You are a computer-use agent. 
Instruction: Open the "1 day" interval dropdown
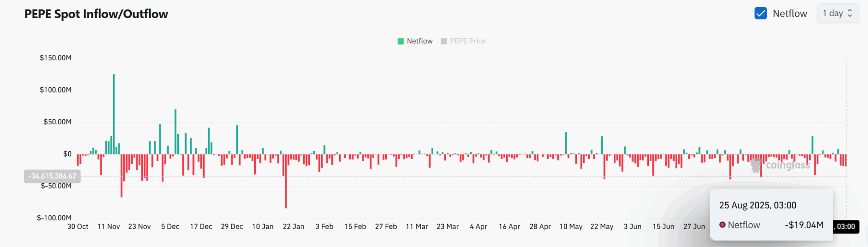[x=837, y=14]
